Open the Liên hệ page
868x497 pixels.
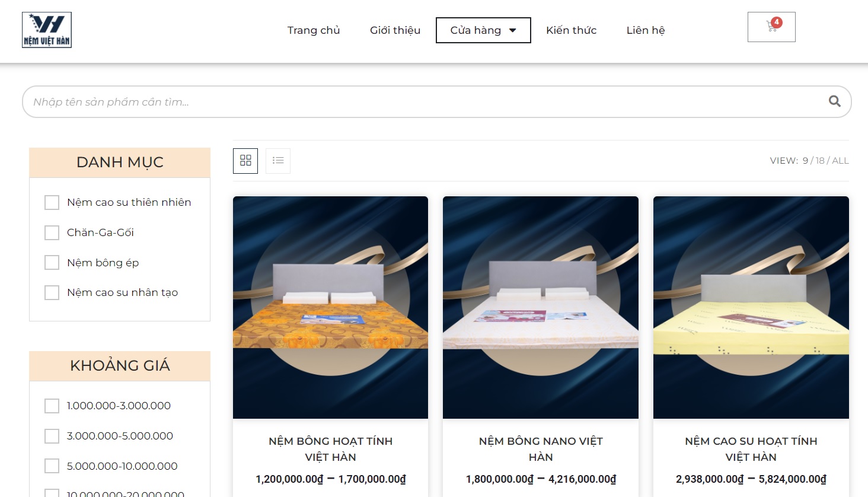pos(646,30)
